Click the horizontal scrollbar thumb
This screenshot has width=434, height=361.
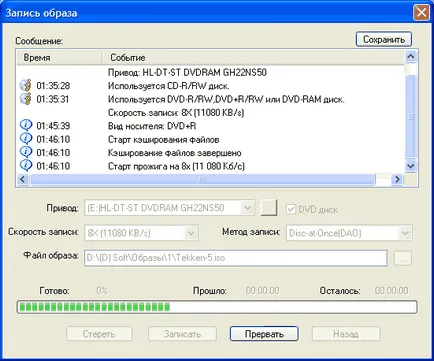(202, 179)
